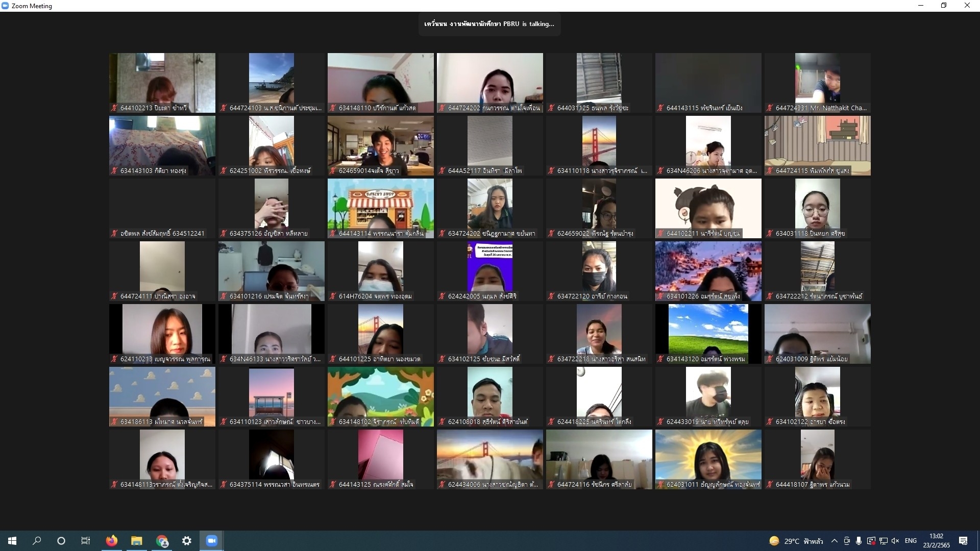Open Settings gear in the taskbar
The height and width of the screenshot is (551, 980).
pyautogui.click(x=187, y=541)
